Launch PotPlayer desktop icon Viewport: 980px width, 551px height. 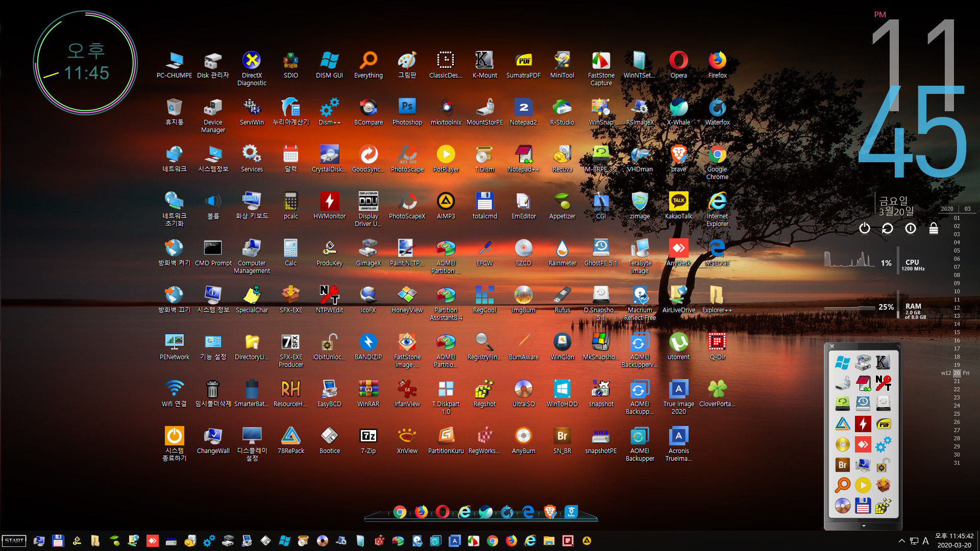(x=446, y=159)
